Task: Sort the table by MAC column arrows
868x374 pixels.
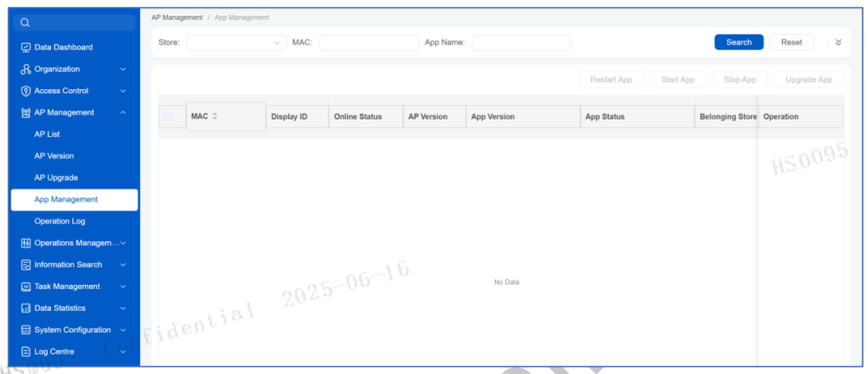Action: point(215,116)
